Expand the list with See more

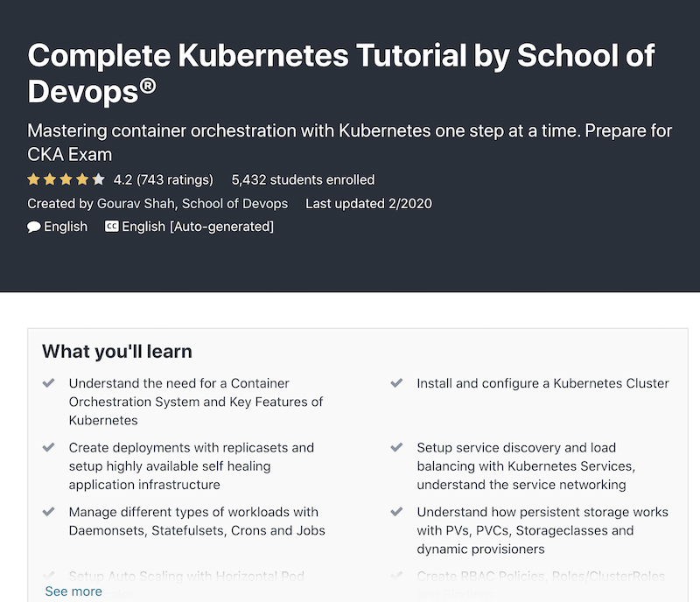click(x=73, y=591)
